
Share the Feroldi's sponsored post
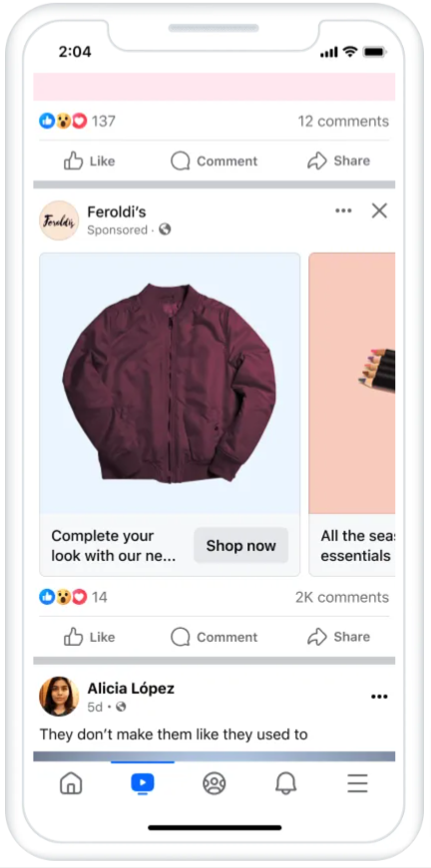(338, 637)
